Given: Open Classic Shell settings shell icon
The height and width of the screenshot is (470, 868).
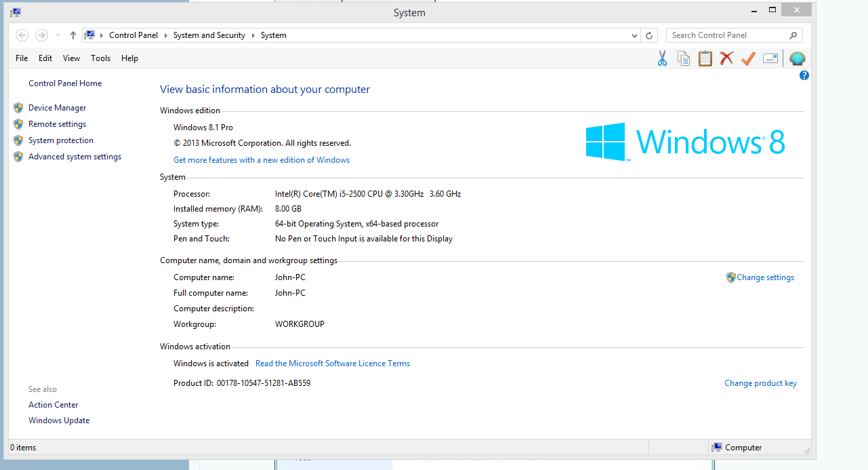Looking at the screenshot, I should tap(798, 59).
